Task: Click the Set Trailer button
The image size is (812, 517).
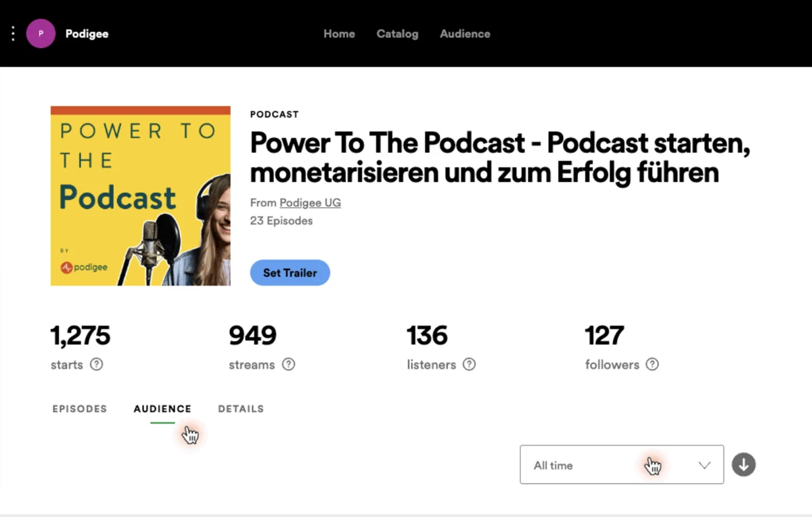Action: pos(290,273)
